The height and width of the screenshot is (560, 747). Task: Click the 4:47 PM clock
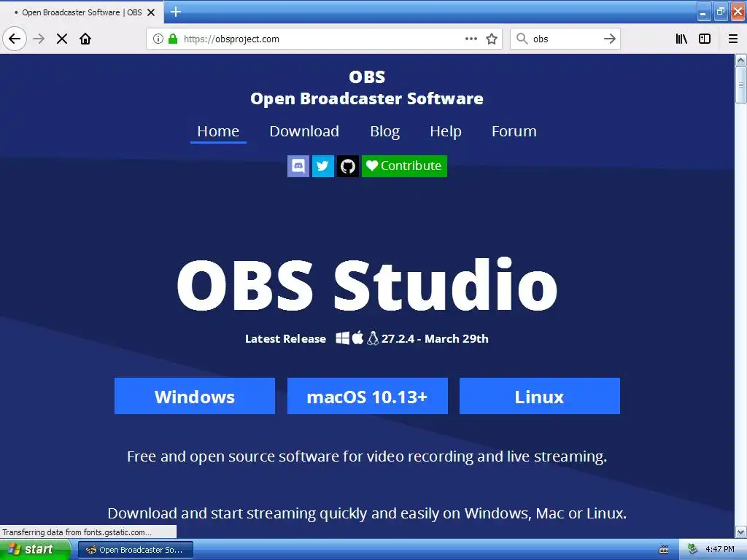point(720,550)
